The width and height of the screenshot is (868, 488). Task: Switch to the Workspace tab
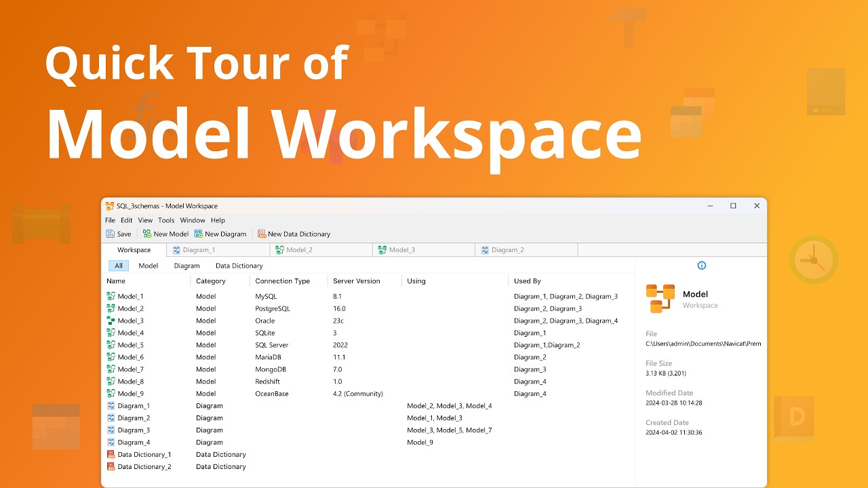134,250
